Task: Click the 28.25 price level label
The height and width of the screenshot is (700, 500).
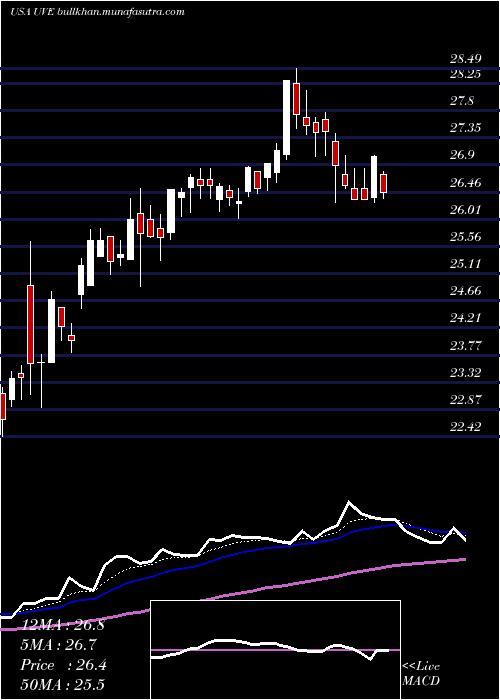Action: [x=465, y=74]
